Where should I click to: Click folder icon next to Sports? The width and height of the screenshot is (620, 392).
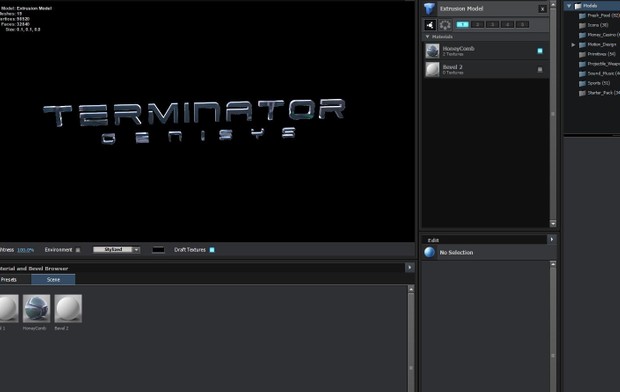coord(582,83)
